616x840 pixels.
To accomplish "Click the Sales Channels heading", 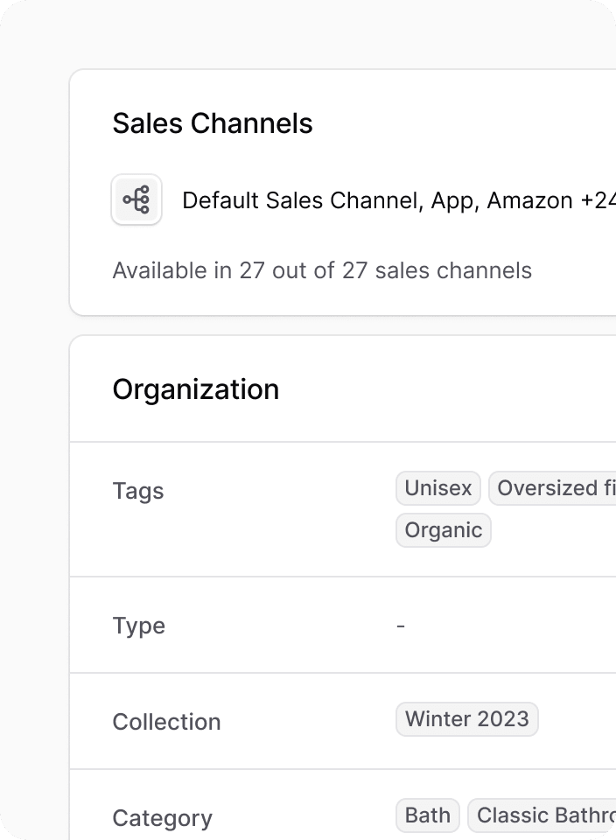I will (x=213, y=123).
